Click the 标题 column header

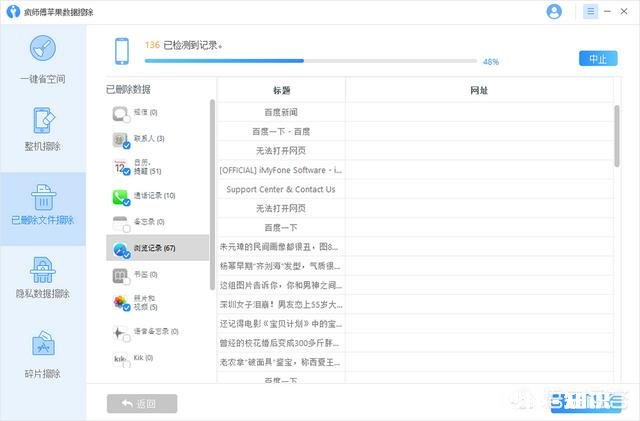[281, 90]
